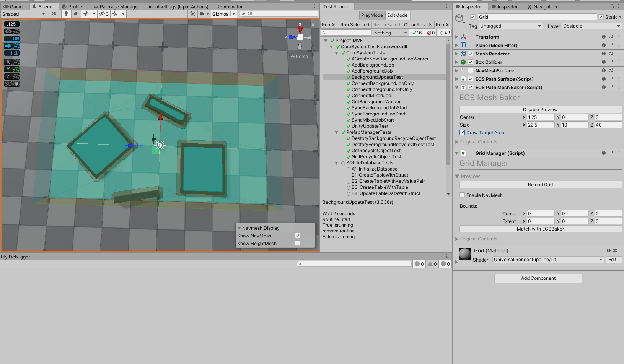Toggle the Scene view rotation lock icon
Viewport: 624px width, 364px height.
pos(313,25)
